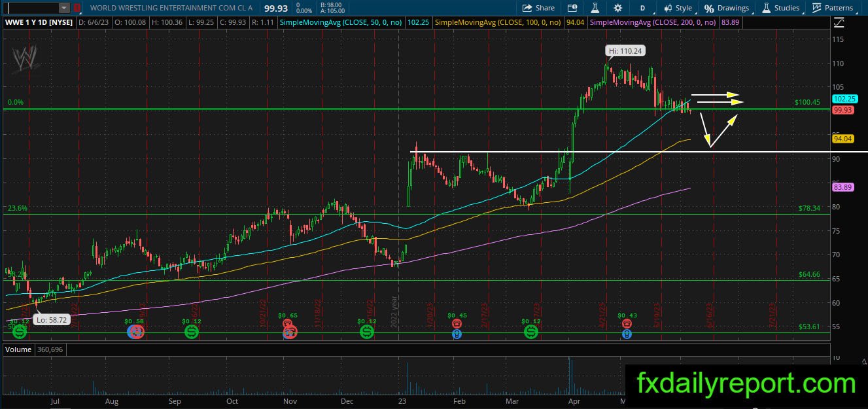Click the $0.12 dividend icon in March
The height and width of the screenshot is (409, 868).
pos(531,332)
